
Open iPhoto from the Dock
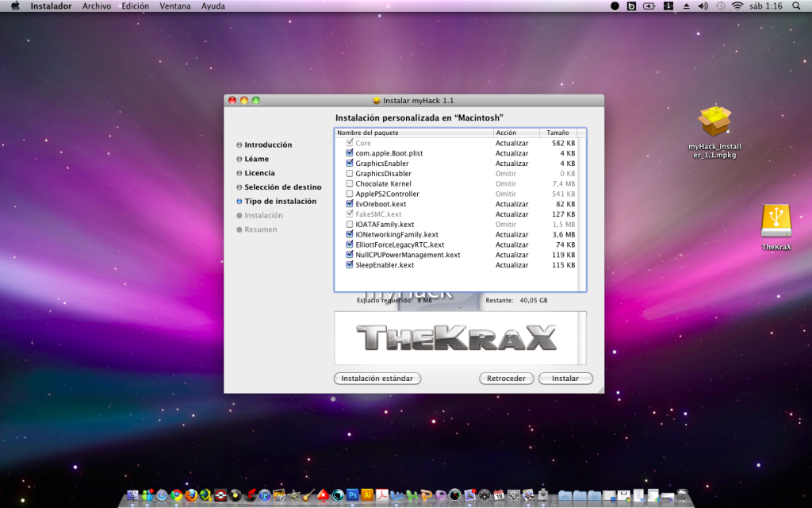click(x=279, y=495)
